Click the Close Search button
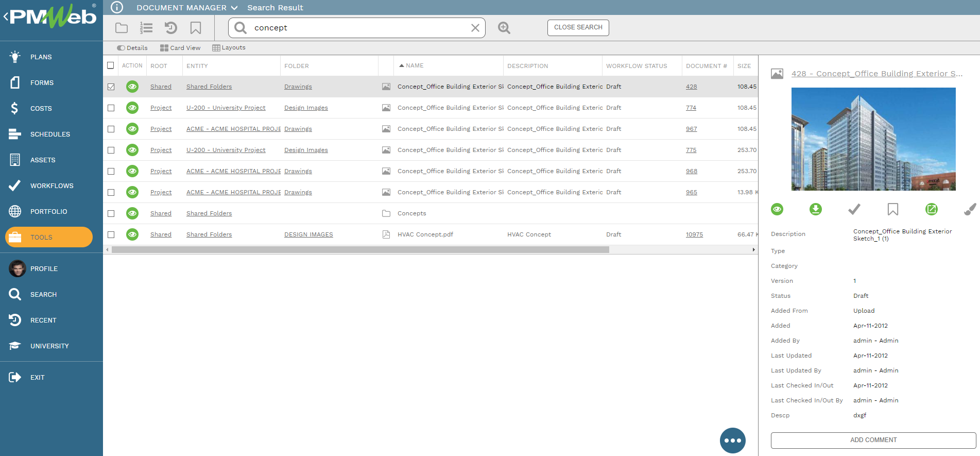980x456 pixels. pos(578,27)
